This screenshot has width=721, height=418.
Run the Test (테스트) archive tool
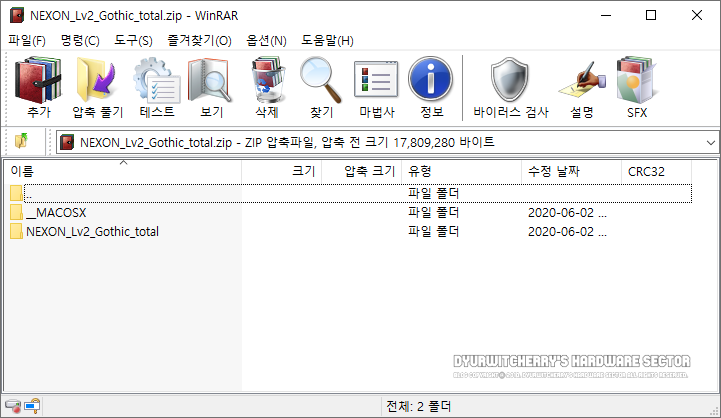click(157, 80)
